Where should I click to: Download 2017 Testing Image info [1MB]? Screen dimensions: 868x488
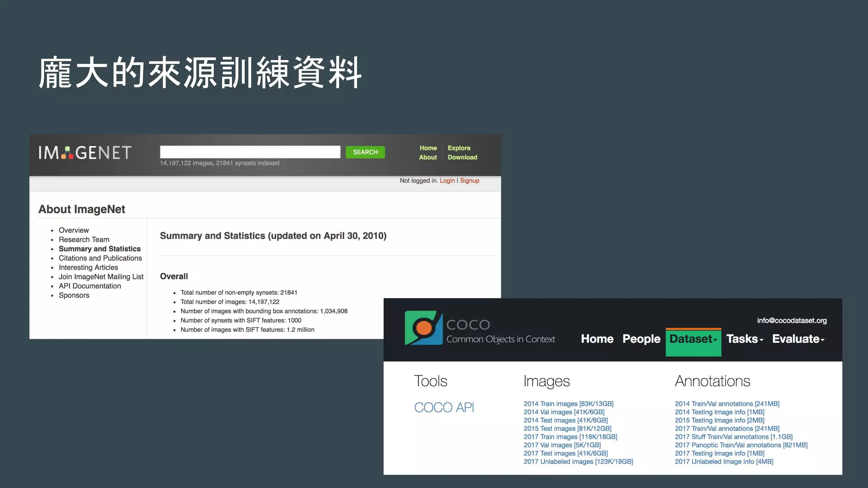(720, 453)
